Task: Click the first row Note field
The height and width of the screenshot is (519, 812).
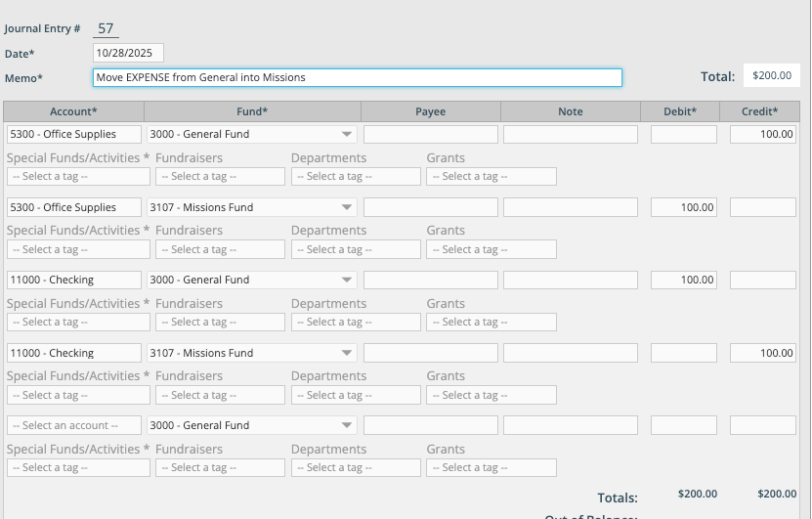Action: tap(571, 135)
